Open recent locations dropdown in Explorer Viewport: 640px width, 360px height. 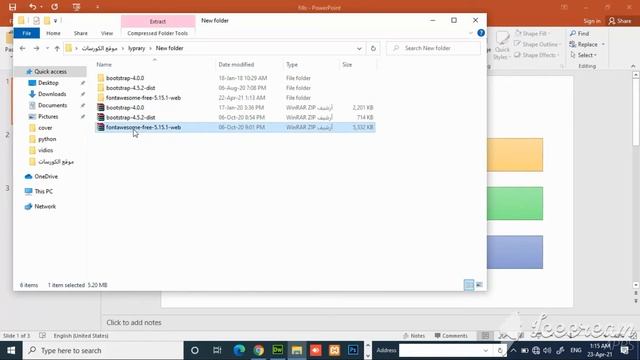(47, 48)
